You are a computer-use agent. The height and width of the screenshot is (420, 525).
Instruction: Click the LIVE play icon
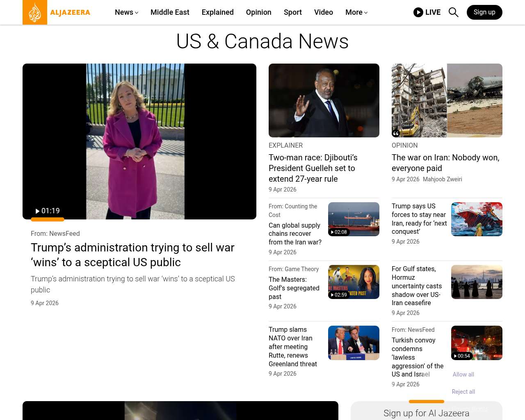(x=418, y=12)
